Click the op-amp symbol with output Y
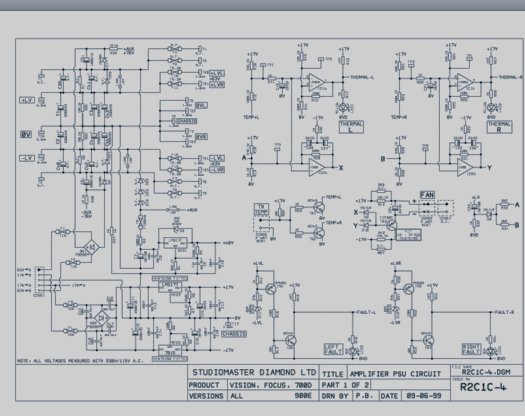525x416 pixels. (465, 167)
